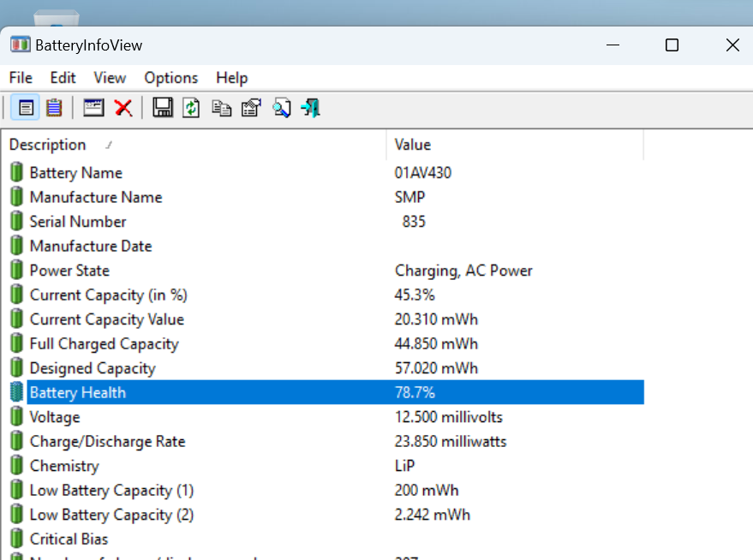Click the 44.850 mWh value
This screenshot has height=560, width=753.
click(x=436, y=343)
